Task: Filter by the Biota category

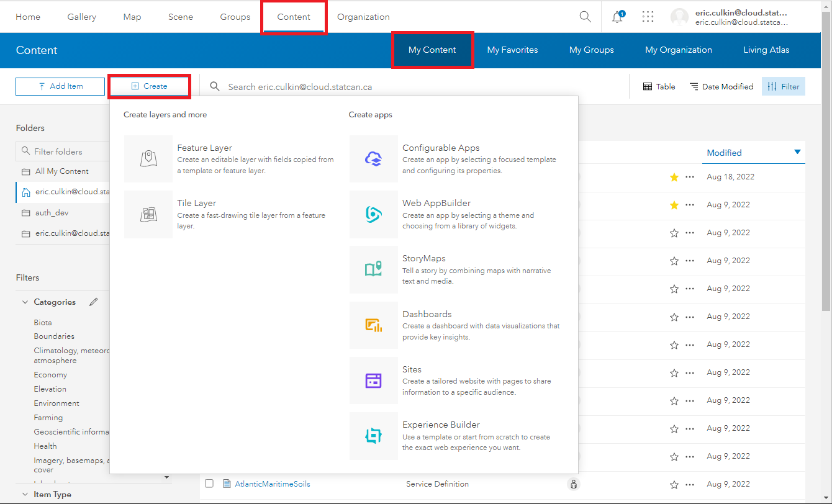Action: (43, 323)
